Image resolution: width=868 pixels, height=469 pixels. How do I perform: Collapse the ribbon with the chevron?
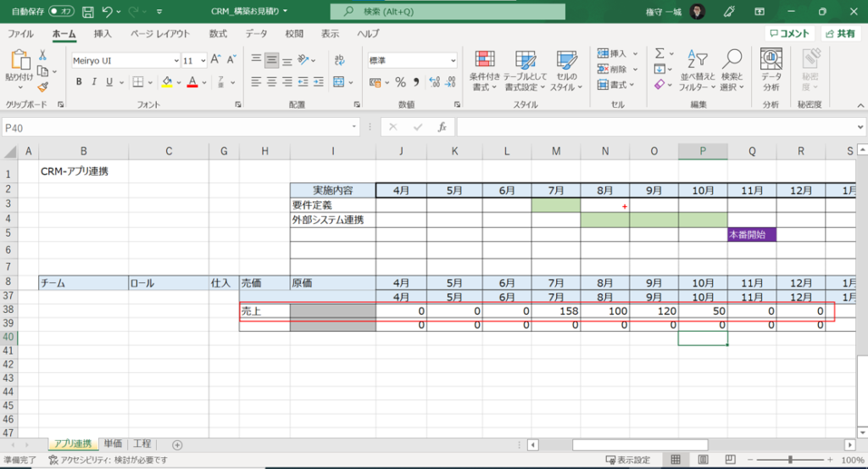[860, 105]
